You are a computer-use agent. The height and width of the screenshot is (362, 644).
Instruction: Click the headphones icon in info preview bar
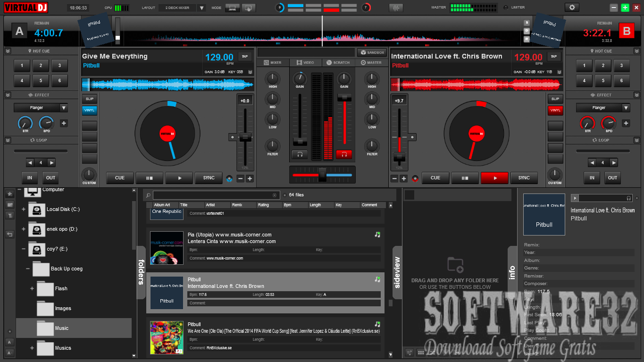point(629,198)
